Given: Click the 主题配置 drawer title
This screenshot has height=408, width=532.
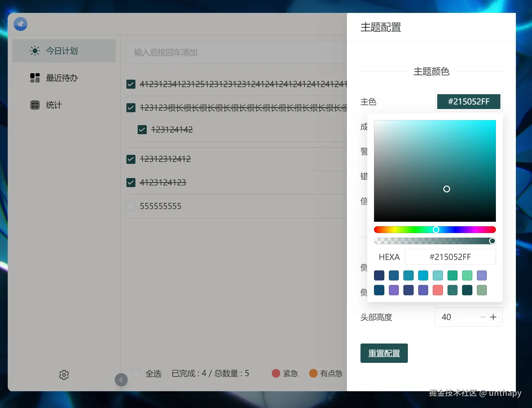Looking at the screenshot, I should [381, 27].
